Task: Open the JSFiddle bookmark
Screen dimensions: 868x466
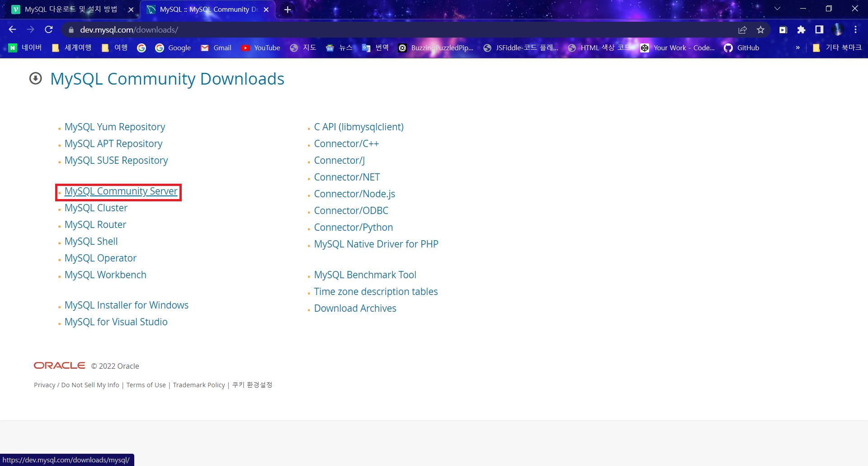Action: pos(521,48)
